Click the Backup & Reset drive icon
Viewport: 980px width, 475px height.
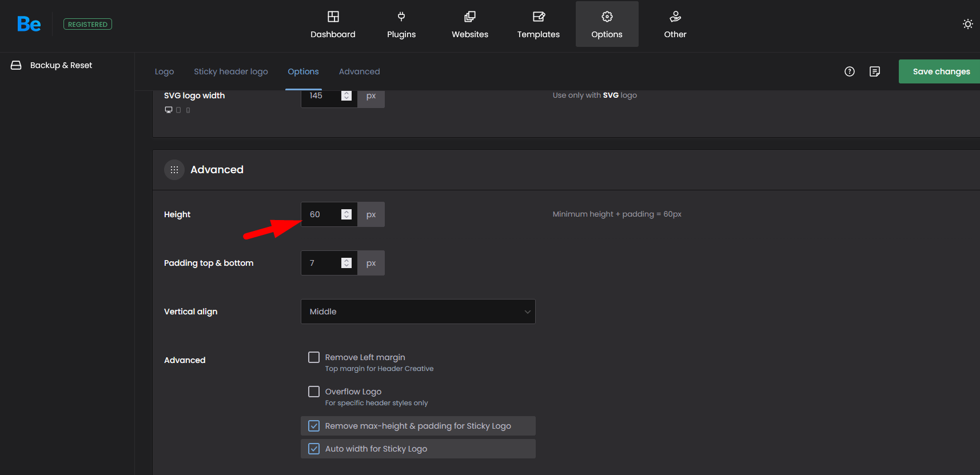pyautogui.click(x=16, y=65)
